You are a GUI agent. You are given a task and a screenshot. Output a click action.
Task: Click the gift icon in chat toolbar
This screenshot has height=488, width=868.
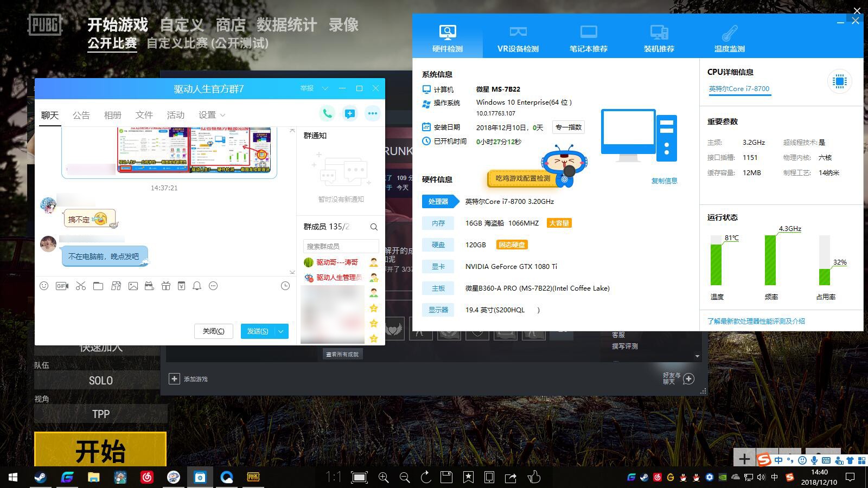coord(166,286)
